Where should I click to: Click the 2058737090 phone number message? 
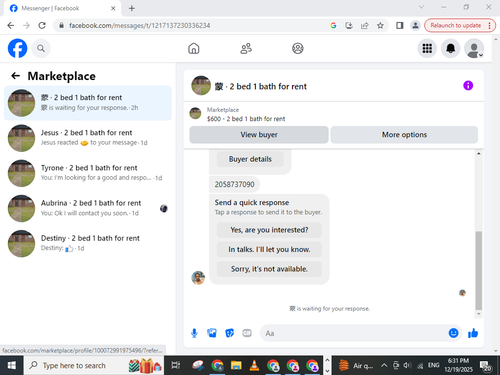(234, 184)
